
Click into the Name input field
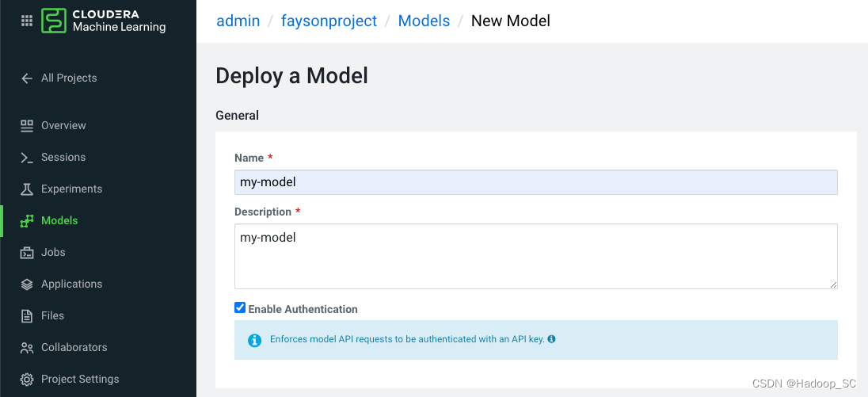[x=536, y=182]
